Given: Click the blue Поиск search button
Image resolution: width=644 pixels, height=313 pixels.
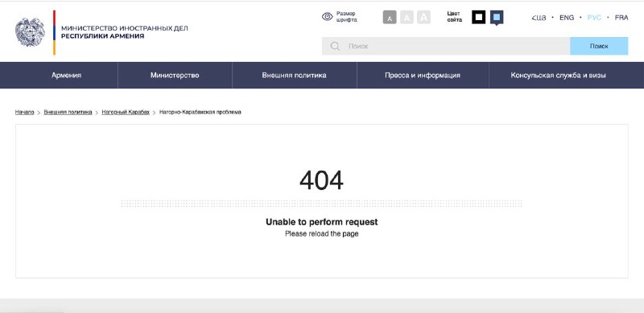Looking at the screenshot, I should pos(599,46).
